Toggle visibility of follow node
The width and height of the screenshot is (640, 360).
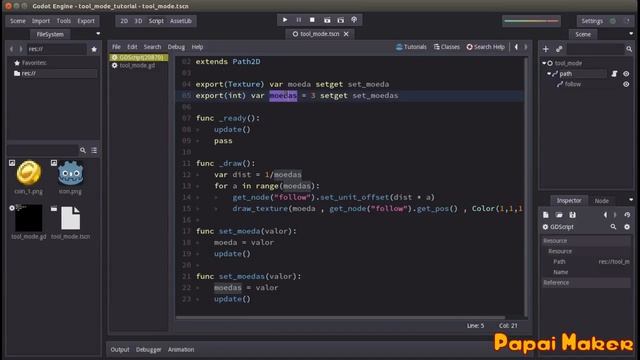pyautogui.click(x=626, y=84)
